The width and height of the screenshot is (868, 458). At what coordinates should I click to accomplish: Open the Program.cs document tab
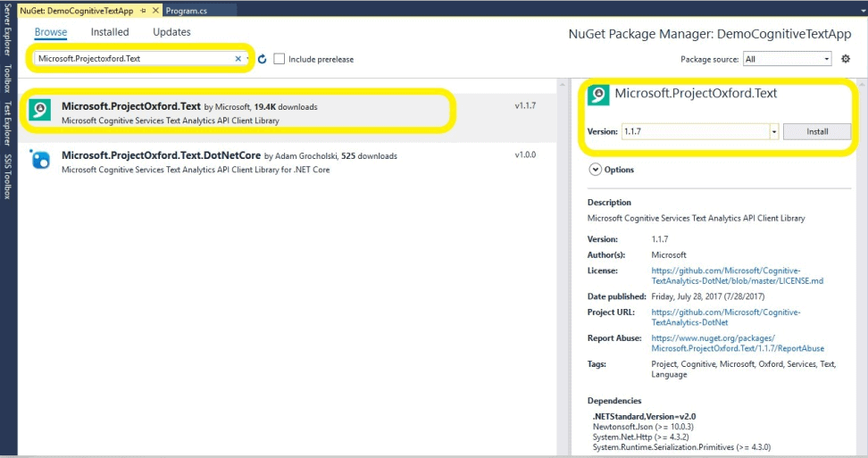pyautogui.click(x=186, y=11)
